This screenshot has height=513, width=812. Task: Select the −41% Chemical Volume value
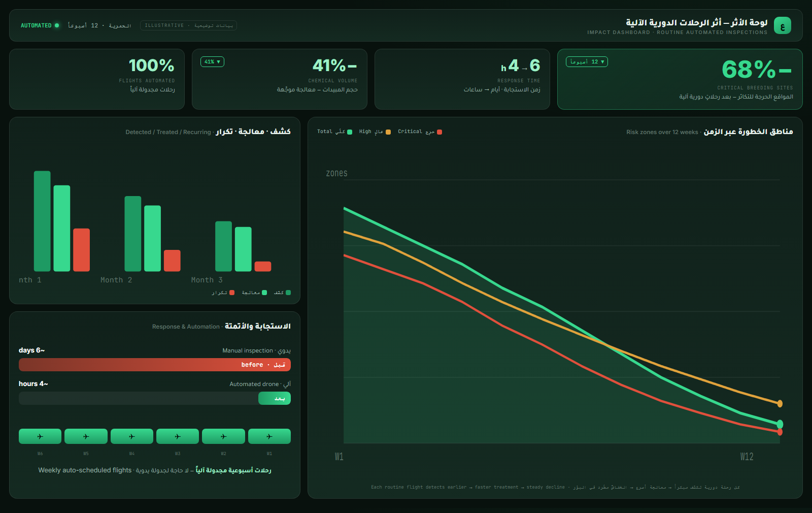click(335, 66)
